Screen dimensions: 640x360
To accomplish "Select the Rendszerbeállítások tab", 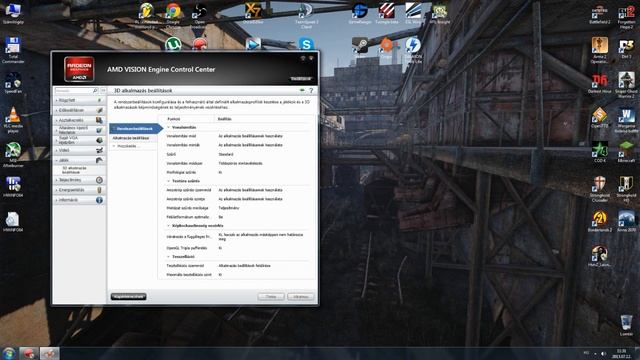I will click(136, 129).
